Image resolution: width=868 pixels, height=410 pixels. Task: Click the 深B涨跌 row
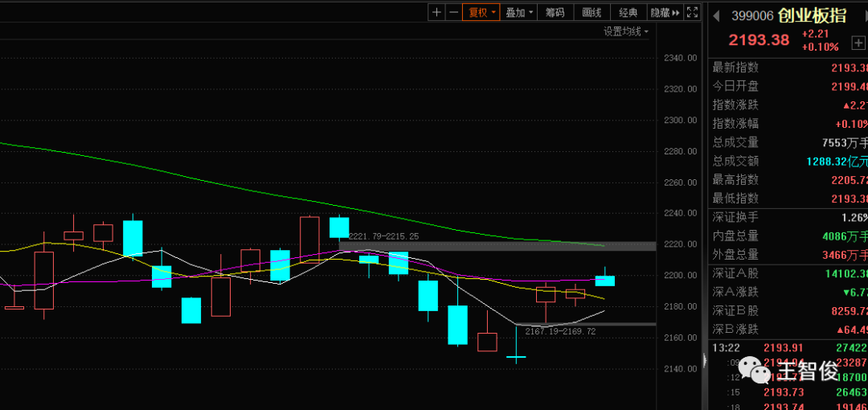coord(790,329)
